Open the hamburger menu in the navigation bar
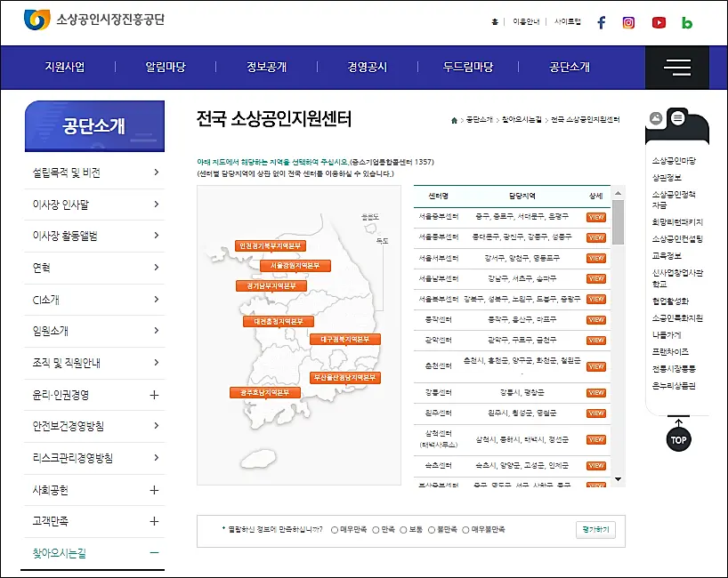This screenshot has height=578, width=728. pos(677,67)
